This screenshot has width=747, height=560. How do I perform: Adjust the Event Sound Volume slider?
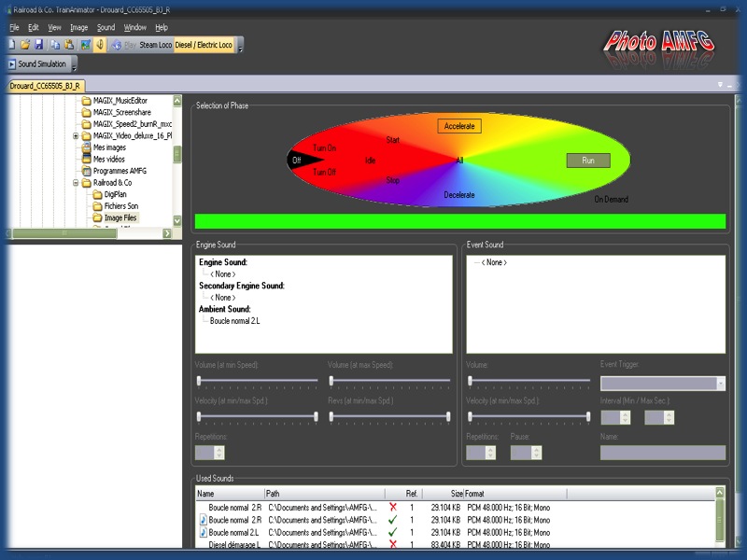[471, 381]
